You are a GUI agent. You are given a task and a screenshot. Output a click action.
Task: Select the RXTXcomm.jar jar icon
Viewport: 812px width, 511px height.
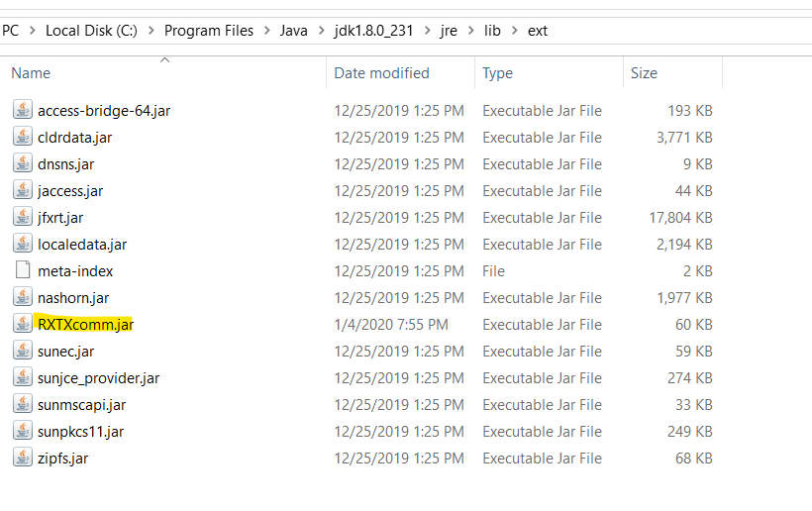22,324
